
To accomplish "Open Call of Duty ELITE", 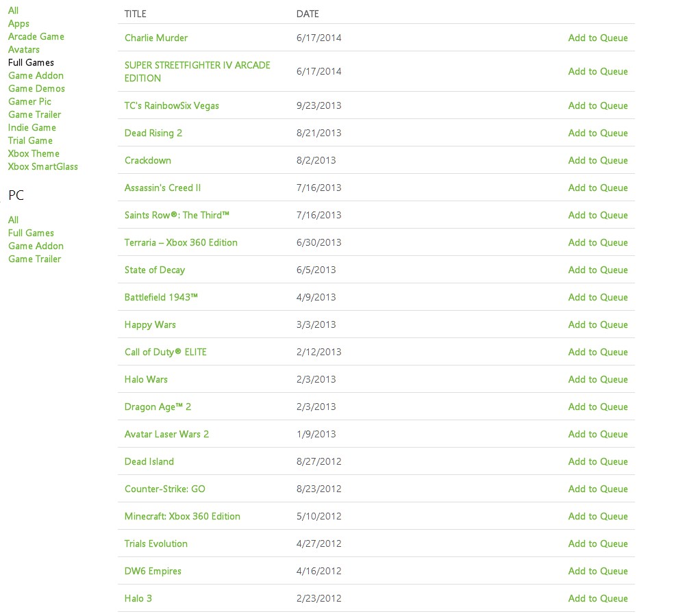I will 165,352.
